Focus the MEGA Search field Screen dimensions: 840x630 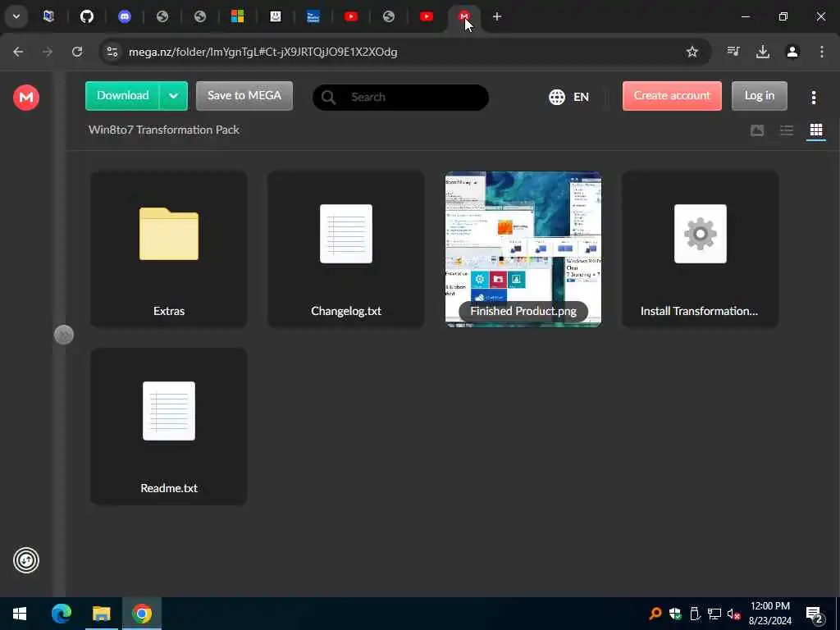coord(400,98)
